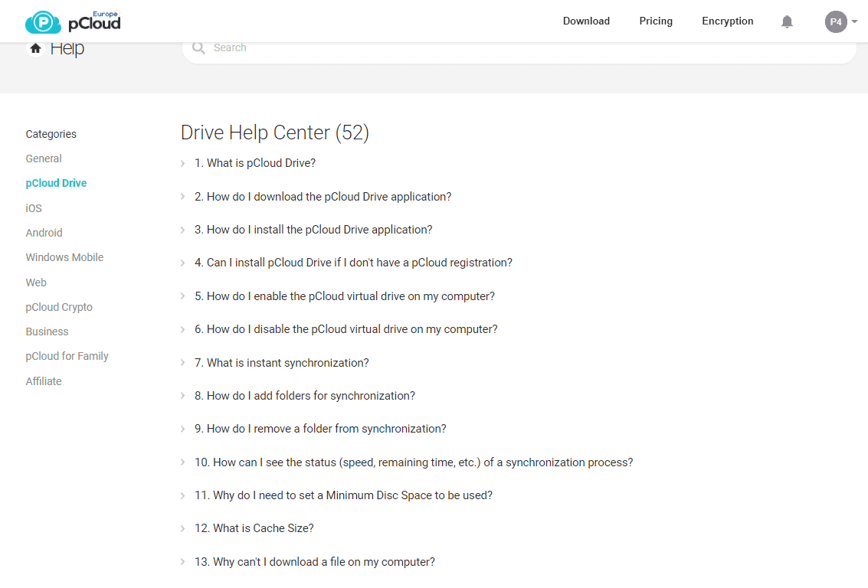Expand chevron for download pCloud Drive application
This screenshot has width=868, height=588.
[x=182, y=196]
